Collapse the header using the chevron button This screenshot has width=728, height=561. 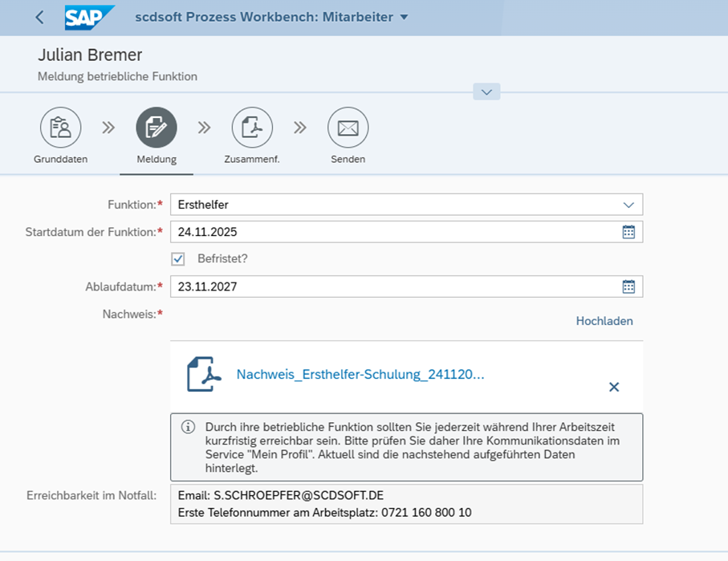486,92
